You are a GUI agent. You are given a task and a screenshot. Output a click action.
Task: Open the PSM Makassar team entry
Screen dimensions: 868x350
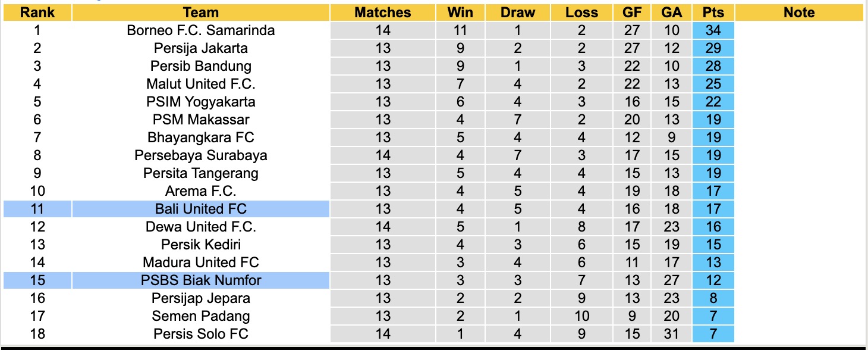point(201,120)
